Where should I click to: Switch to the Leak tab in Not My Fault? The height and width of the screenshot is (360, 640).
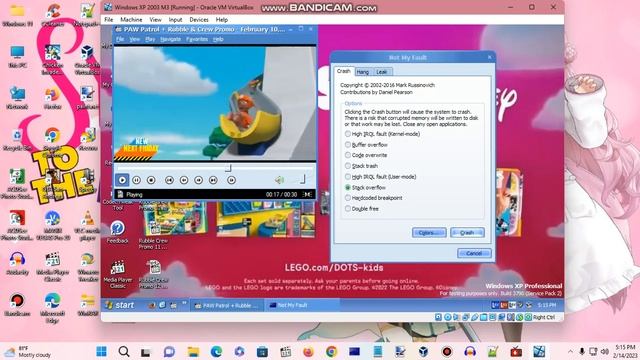[382, 72]
